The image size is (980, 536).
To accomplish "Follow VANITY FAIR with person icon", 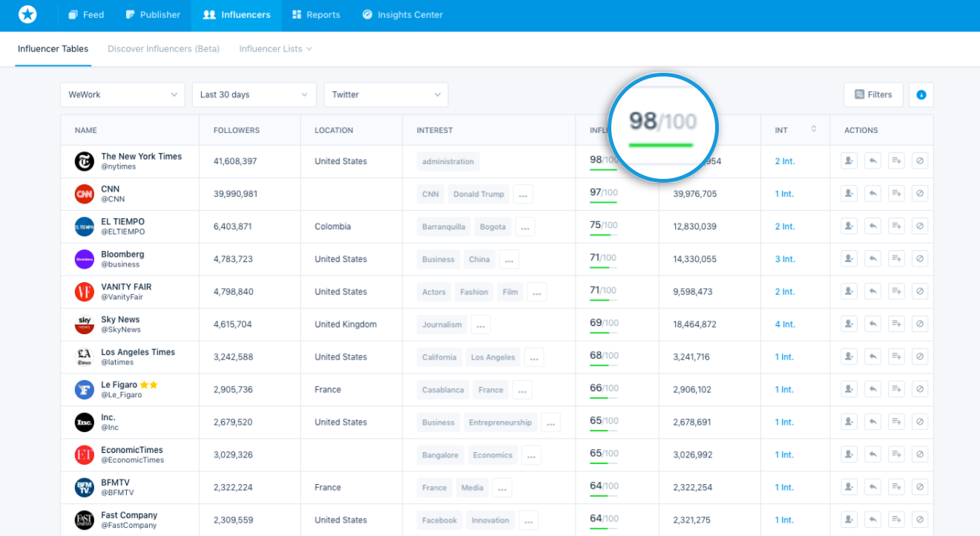I will (849, 292).
